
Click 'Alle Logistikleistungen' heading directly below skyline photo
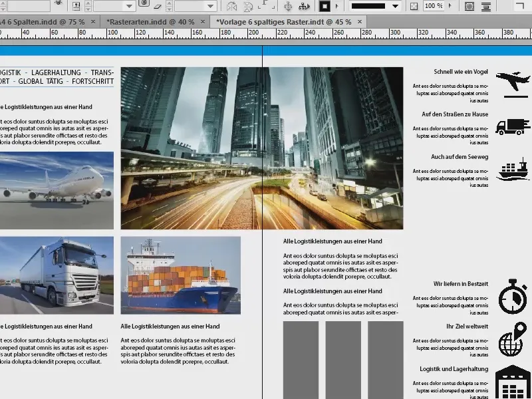click(332, 241)
